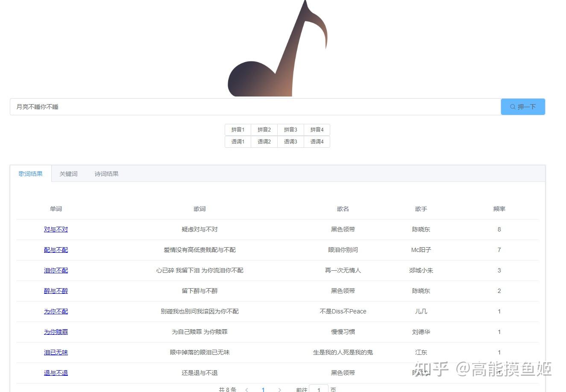Click the lyric 心已碎 我留下泪 为你流泪你不配
This screenshot has height=392, width=566.
point(199,270)
